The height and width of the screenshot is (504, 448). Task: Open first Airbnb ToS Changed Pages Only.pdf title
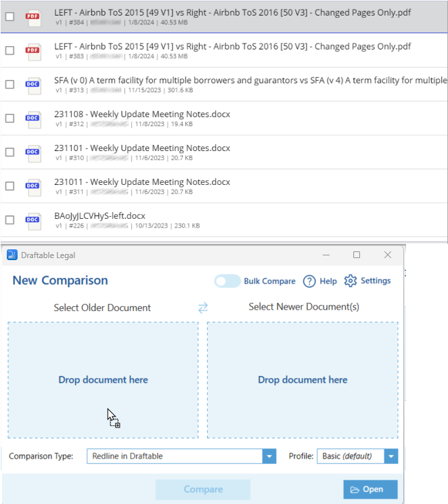pyautogui.click(x=233, y=13)
